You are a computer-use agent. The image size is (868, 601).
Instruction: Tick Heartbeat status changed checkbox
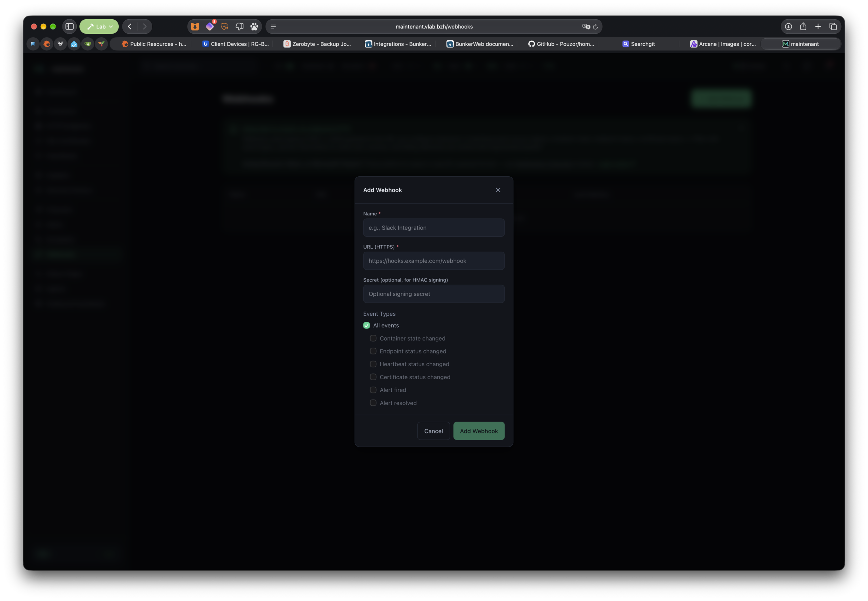tap(373, 364)
